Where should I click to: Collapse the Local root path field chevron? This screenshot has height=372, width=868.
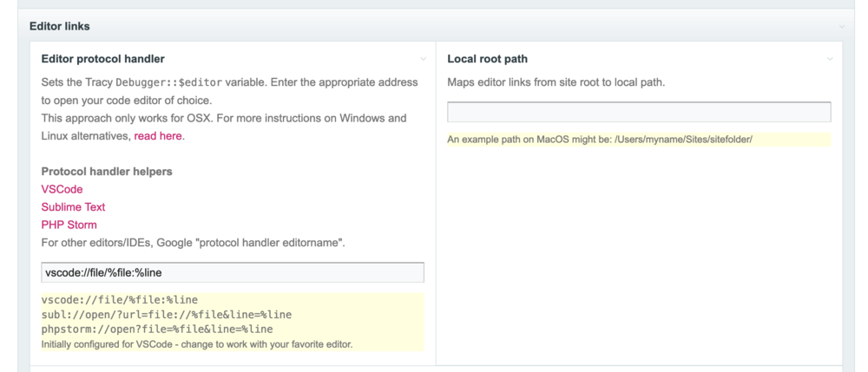pyautogui.click(x=830, y=59)
